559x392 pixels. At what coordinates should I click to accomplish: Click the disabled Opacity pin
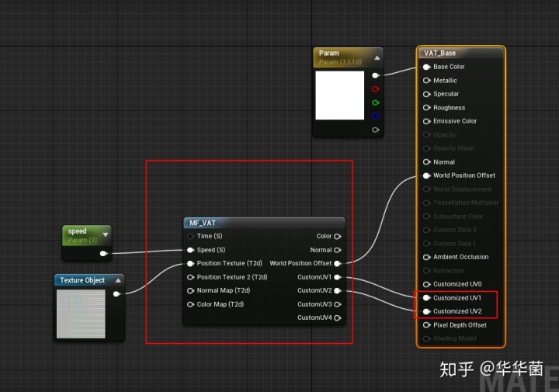click(426, 135)
